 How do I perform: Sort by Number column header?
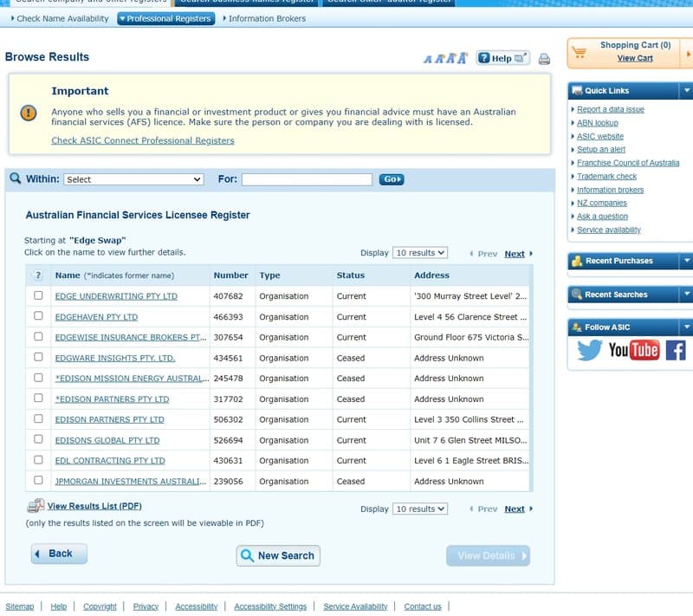pos(230,276)
